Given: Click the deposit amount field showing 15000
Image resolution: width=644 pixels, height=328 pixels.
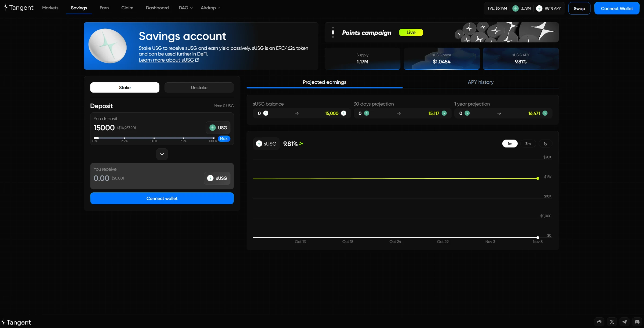Looking at the screenshot, I should pyautogui.click(x=104, y=128).
